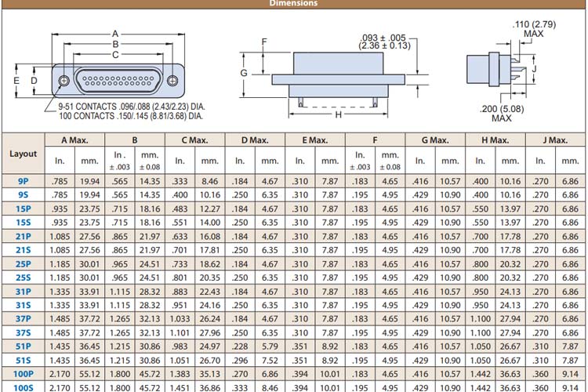Click the G Max. column header
The image size is (588, 392).
click(x=434, y=140)
